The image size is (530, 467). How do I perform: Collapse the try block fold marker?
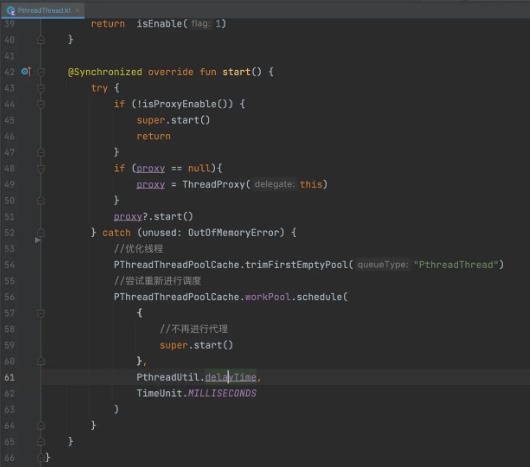(41, 88)
